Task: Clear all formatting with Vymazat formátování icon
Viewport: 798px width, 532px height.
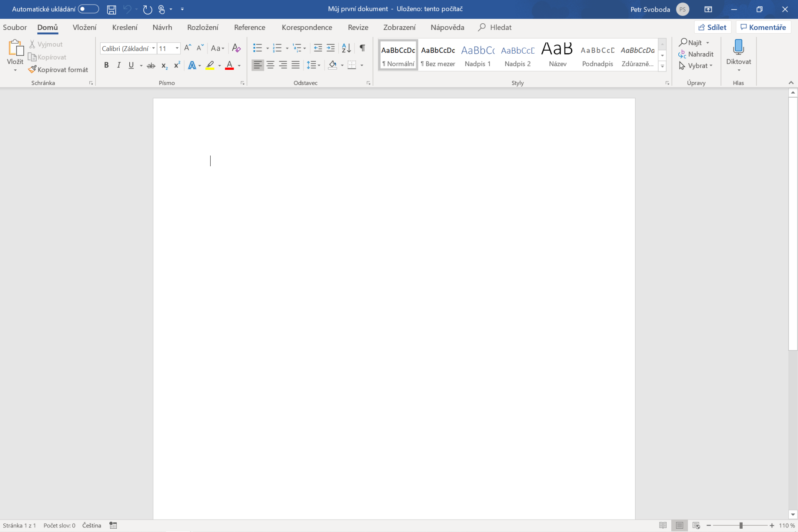Action: coord(236,48)
